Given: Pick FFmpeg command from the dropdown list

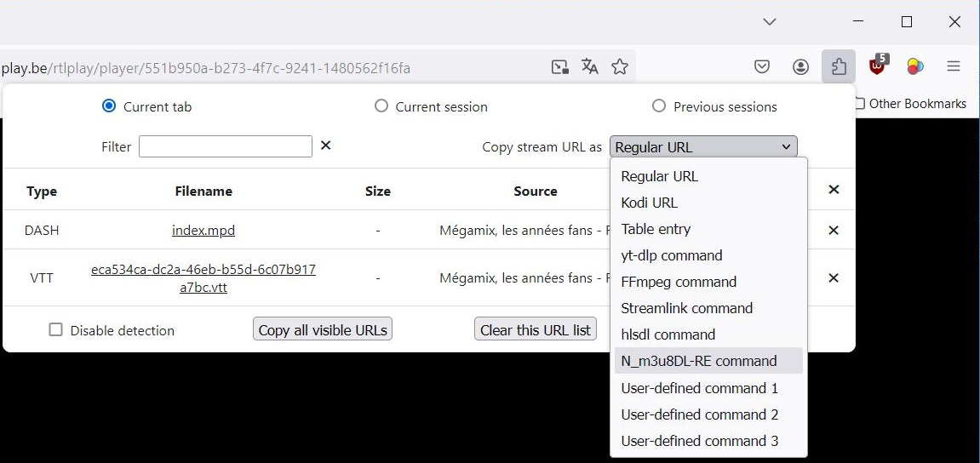Looking at the screenshot, I should (x=679, y=282).
